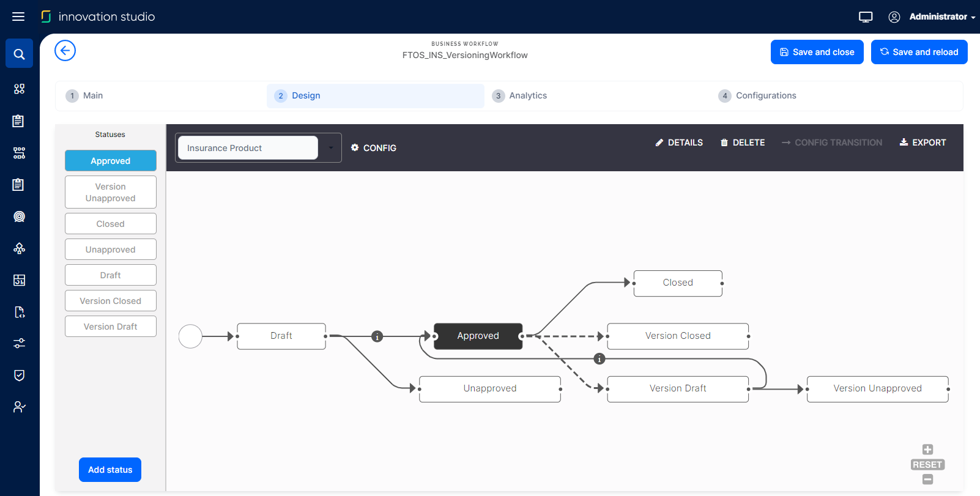Select Version Draft in Statuses list
The image size is (980, 496).
[111, 327]
